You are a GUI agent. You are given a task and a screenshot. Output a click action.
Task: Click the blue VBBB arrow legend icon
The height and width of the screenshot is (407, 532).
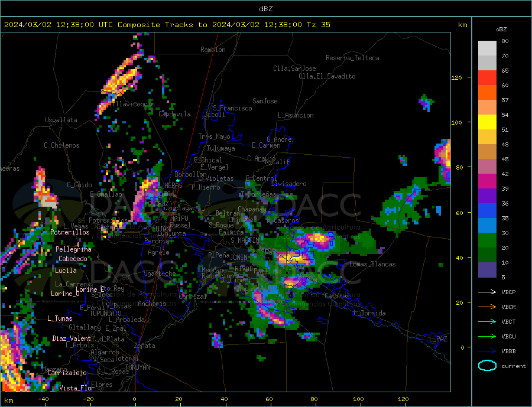[x=487, y=351]
